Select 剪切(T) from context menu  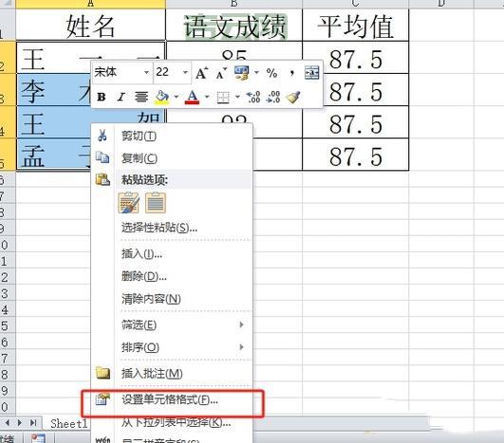172,136
